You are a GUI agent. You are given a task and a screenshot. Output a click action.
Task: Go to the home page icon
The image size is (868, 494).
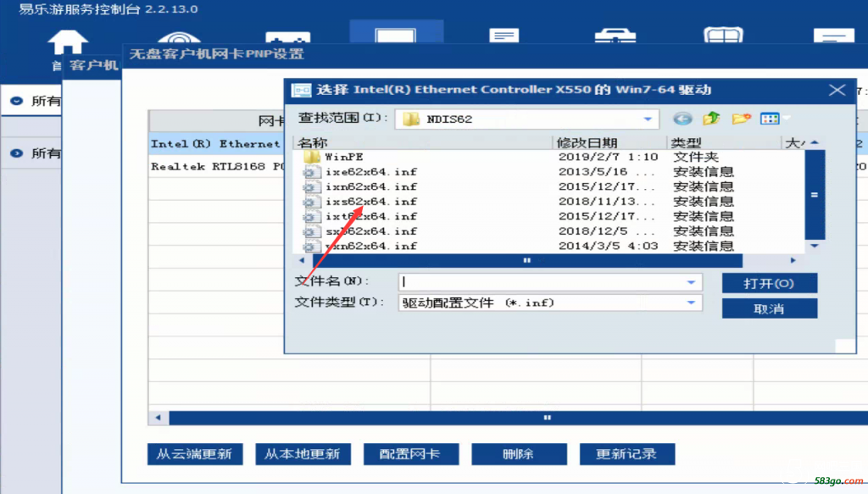[x=68, y=42]
